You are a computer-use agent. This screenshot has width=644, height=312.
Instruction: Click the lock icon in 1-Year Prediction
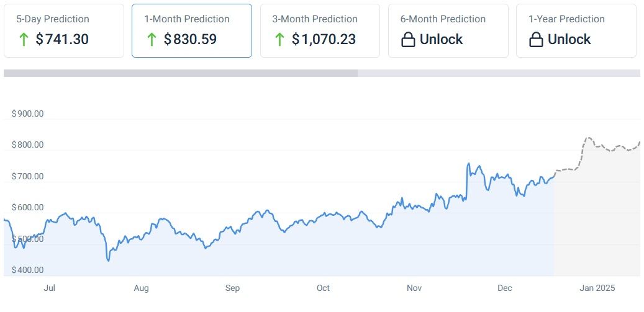[x=536, y=40]
